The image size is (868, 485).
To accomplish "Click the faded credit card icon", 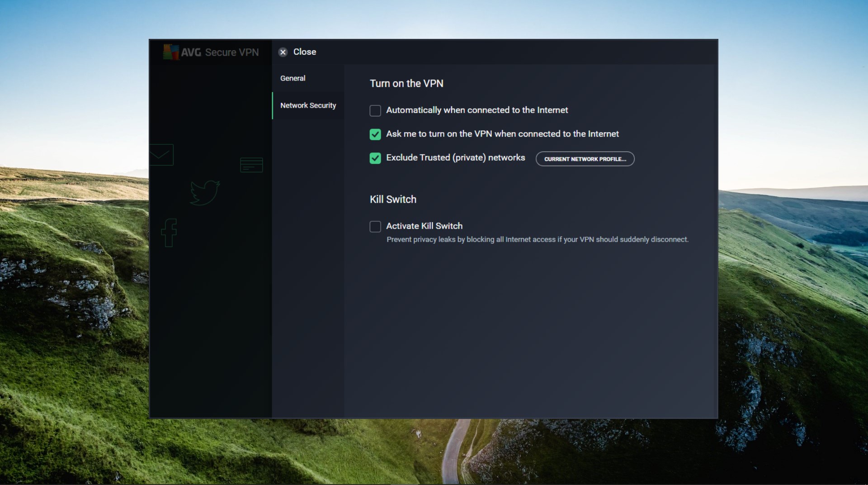I will point(251,165).
